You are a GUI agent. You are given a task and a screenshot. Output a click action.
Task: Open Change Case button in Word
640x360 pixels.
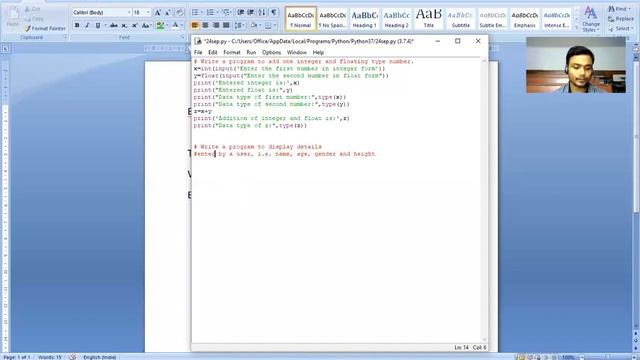click(146, 25)
